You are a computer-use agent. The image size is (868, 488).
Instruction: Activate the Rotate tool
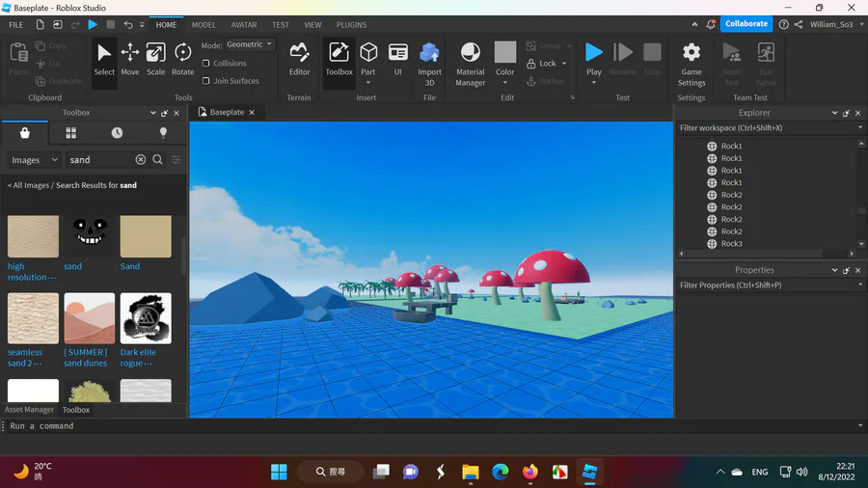tap(182, 60)
